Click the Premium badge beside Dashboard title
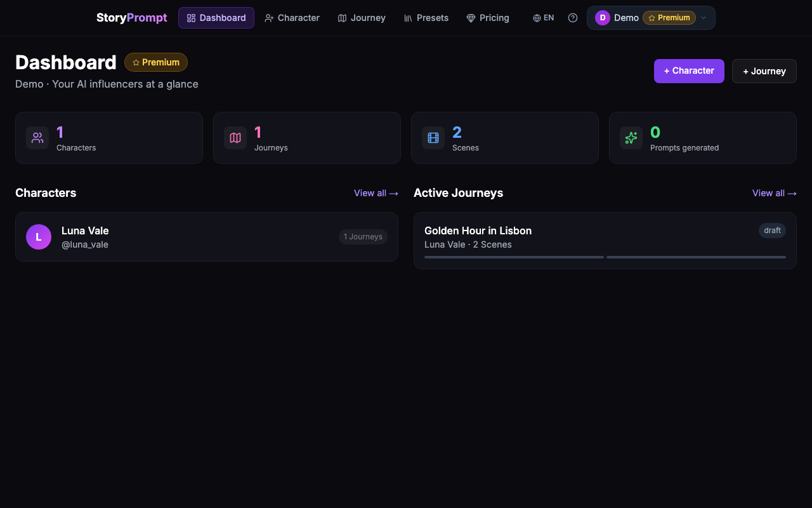The height and width of the screenshot is (508, 812). coord(156,62)
